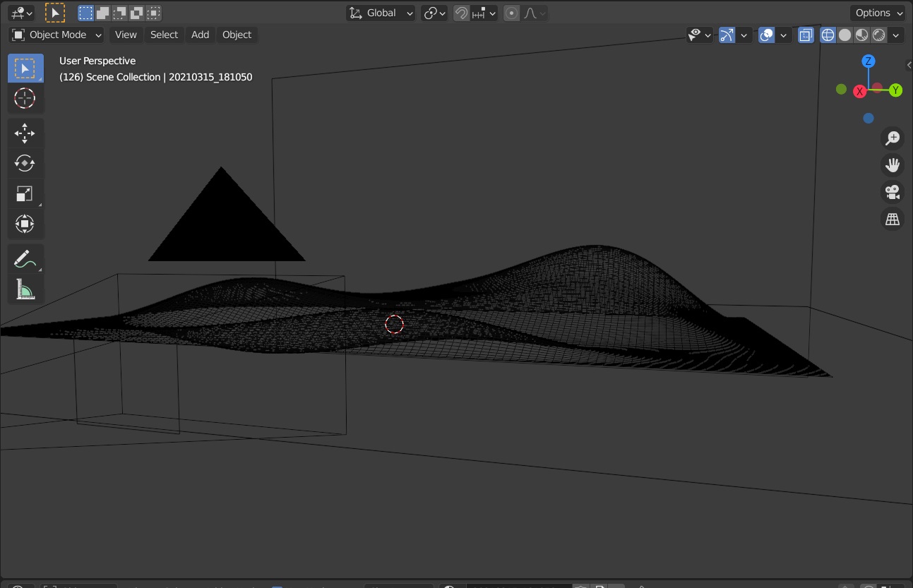Expand the overlays settings dropdown arrow

783,35
